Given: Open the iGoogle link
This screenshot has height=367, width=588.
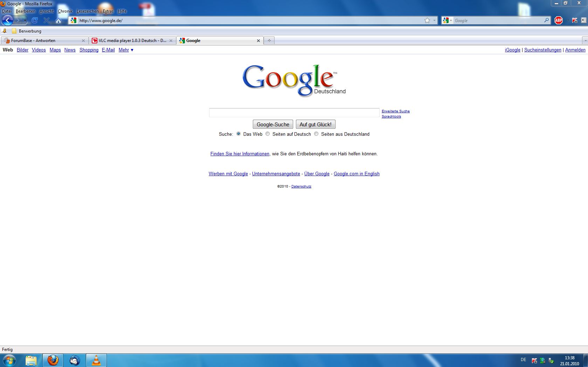Looking at the screenshot, I should pos(512,50).
